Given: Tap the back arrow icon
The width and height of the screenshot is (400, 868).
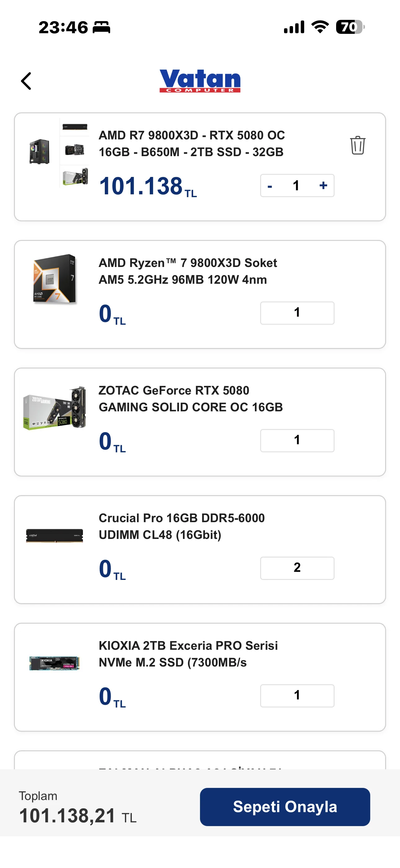Looking at the screenshot, I should 26,81.
